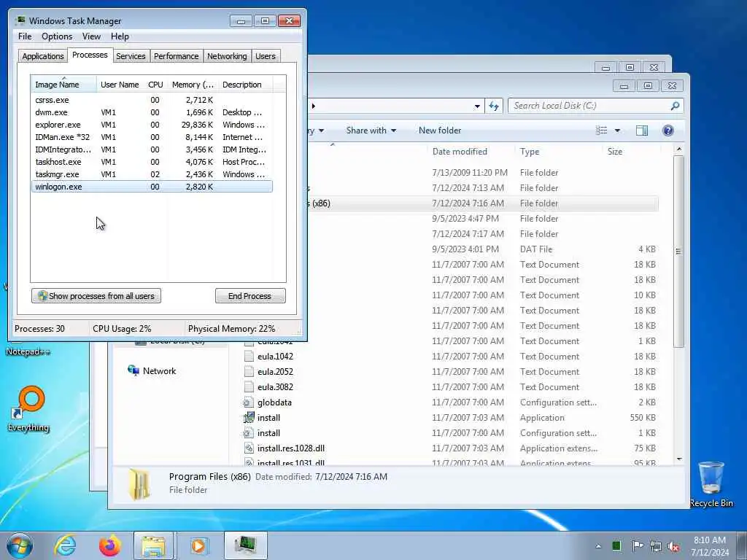Image resolution: width=747 pixels, height=560 pixels.
Task: Open the Action Center flag icon
Action: [637, 546]
